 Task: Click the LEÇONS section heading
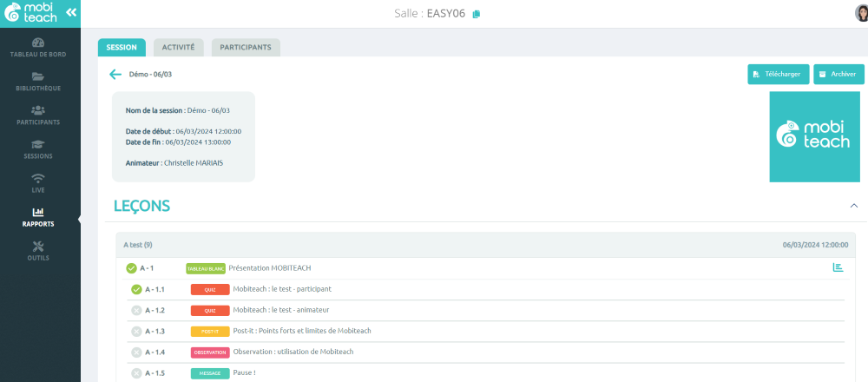[x=141, y=206]
